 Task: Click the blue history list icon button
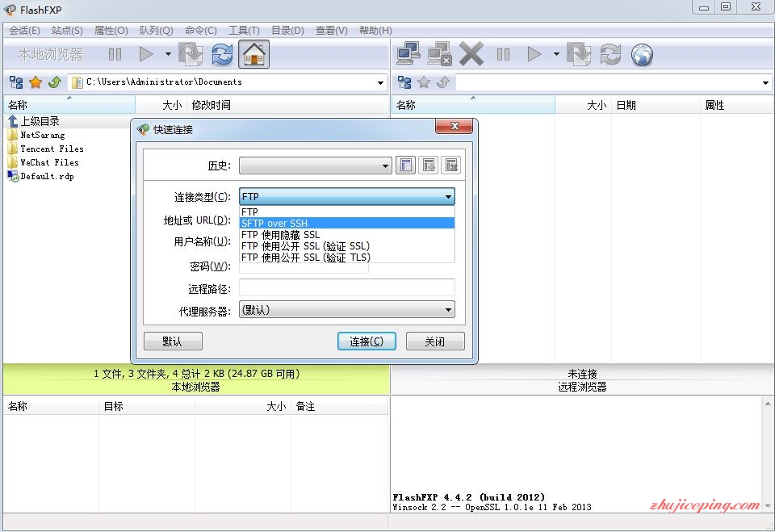tap(406, 165)
